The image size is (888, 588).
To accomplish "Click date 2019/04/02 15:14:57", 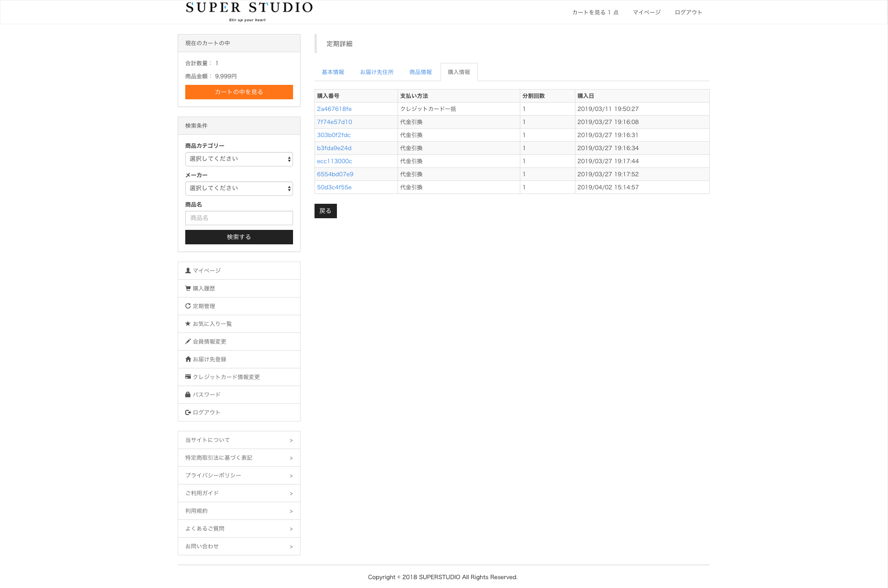I will (x=608, y=187).
